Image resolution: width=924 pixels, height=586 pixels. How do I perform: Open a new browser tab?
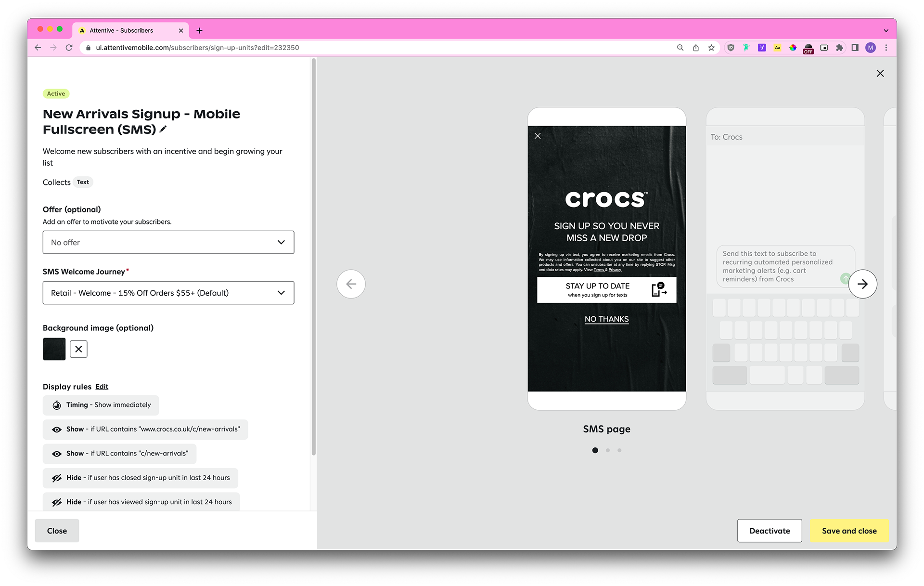pos(199,30)
